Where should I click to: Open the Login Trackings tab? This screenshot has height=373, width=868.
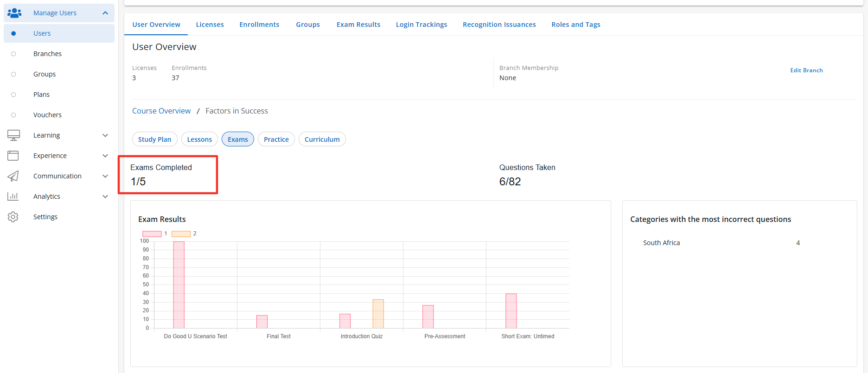[x=421, y=25]
